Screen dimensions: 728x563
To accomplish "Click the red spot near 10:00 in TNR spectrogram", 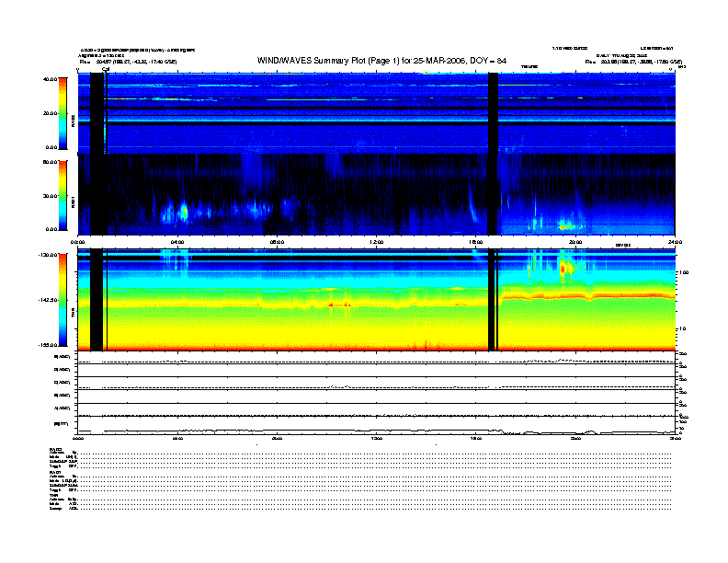I will click(x=331, y=304).
